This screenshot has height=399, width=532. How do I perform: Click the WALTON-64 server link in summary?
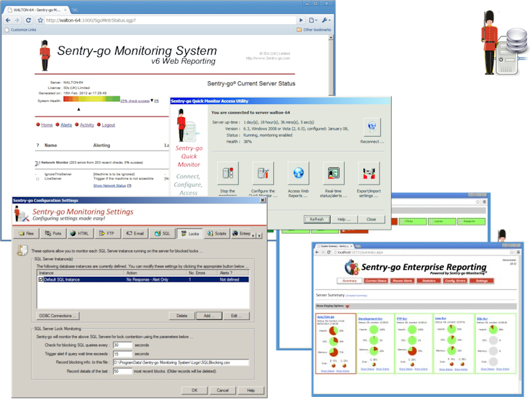click(x=325, y=317)
